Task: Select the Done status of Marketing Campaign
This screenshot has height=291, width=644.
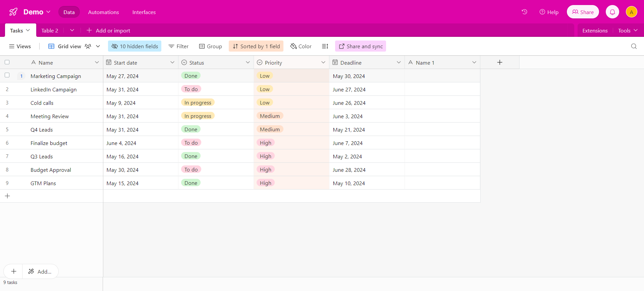Action: (x=191, y=76)
